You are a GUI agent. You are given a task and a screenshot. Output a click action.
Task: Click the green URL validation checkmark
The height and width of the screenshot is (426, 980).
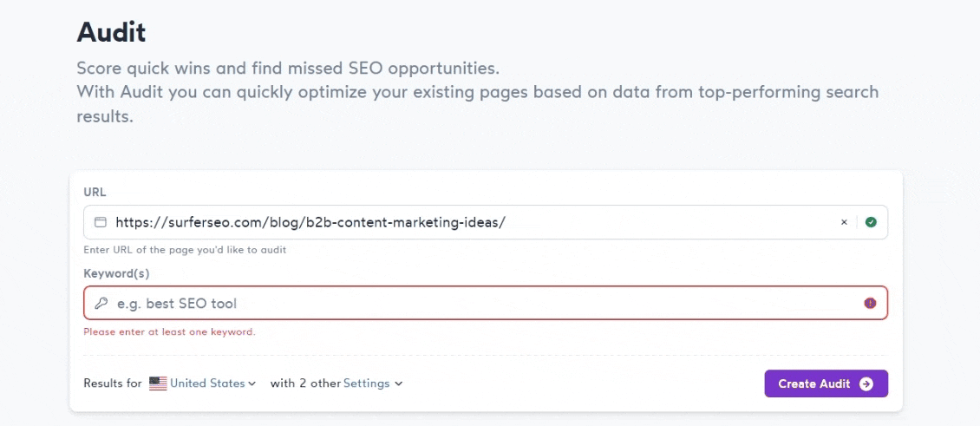[x=871, y=222]
